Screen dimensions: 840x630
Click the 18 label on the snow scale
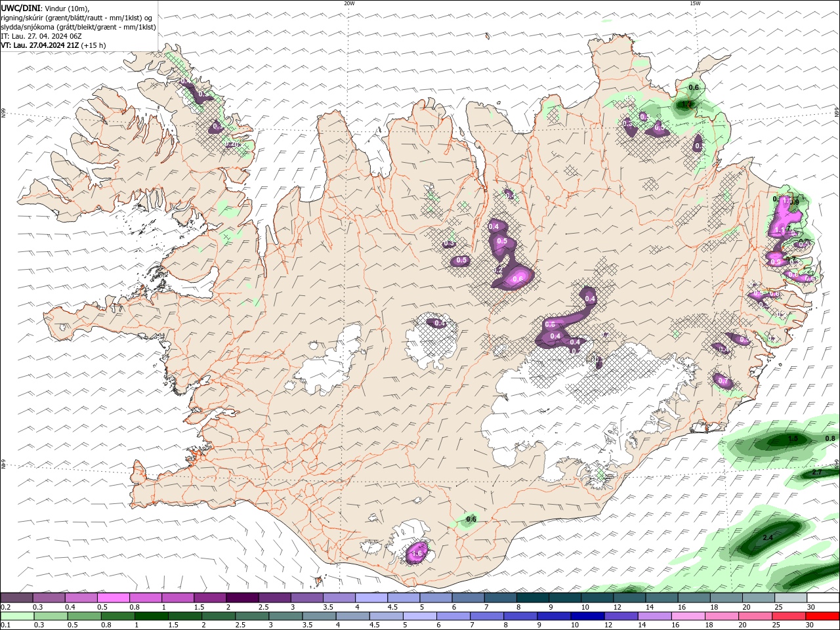(x=713, y=607)
